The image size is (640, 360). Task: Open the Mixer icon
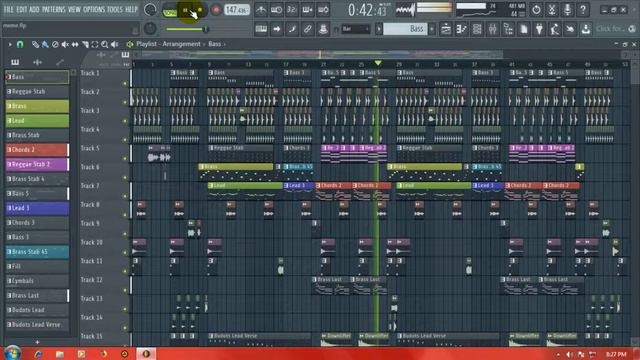(x=493, y=29)
